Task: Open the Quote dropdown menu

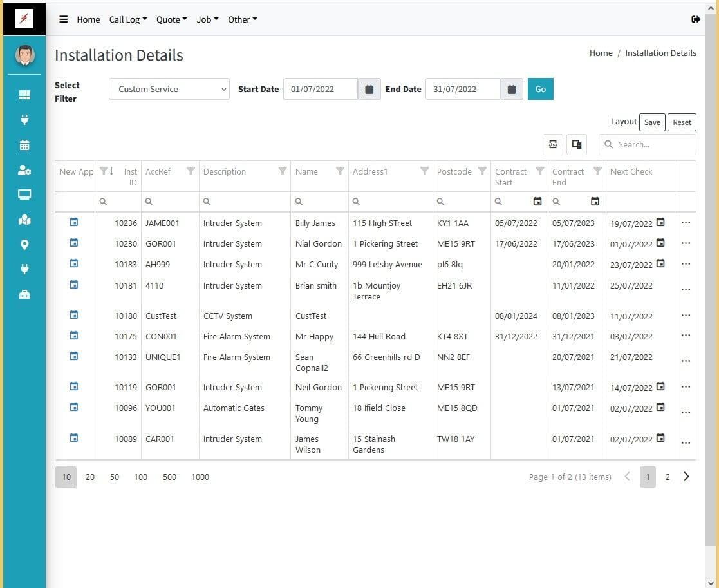Action: point(171,19)
